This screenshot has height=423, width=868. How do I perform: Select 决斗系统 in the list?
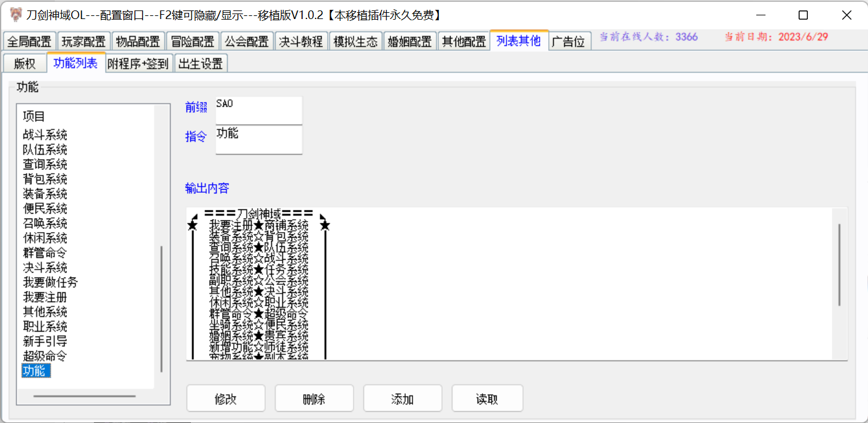coord(45,268)
